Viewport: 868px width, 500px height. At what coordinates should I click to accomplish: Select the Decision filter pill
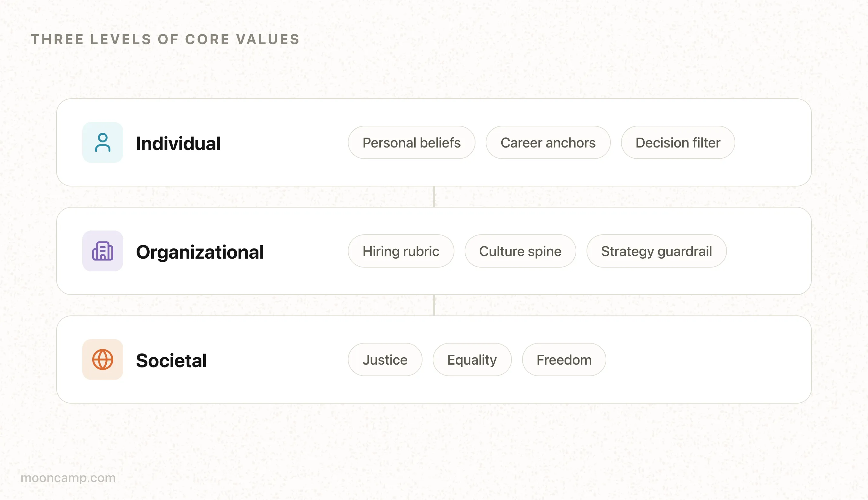tap(678, 142)
